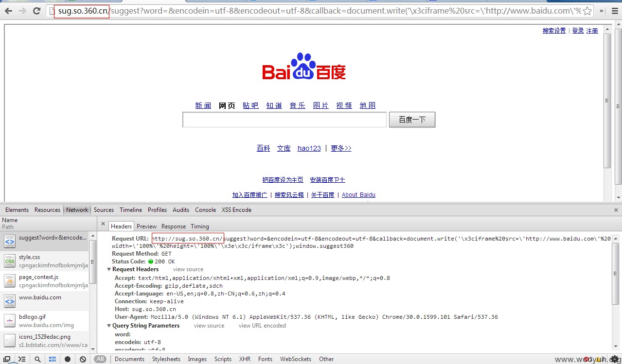Clear the network log icon
The image size is (622, 364).
click(83, 359)
